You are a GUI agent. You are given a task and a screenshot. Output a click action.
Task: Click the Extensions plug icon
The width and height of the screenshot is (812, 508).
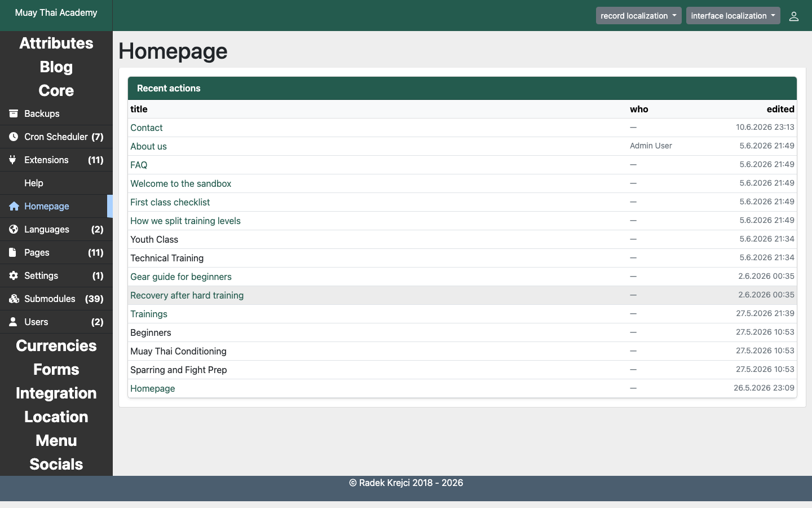(x=14, y=160)
